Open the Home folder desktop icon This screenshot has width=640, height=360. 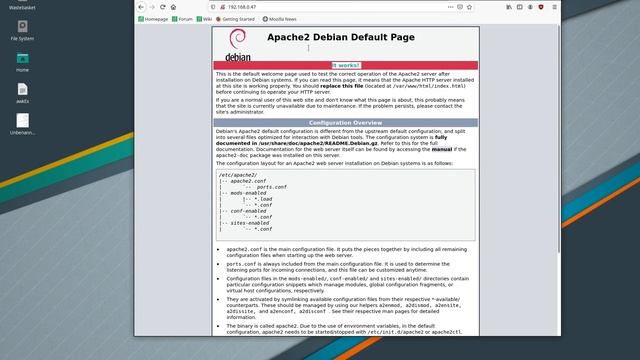point(22,62)
